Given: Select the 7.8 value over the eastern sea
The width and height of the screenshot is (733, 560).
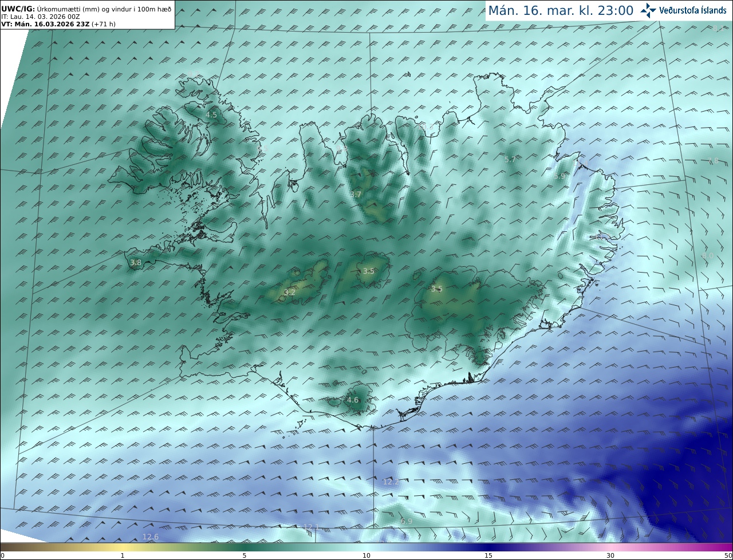Looking at the screenshot, I should point(713,161).
